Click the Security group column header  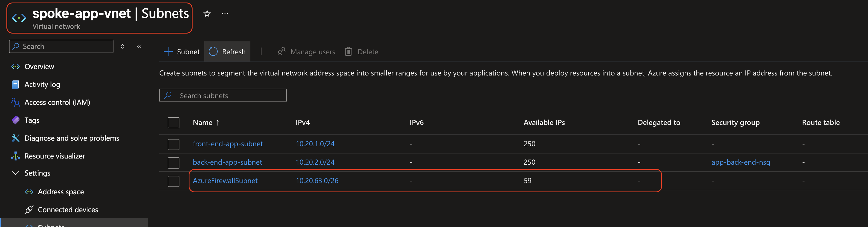point(735,122)
